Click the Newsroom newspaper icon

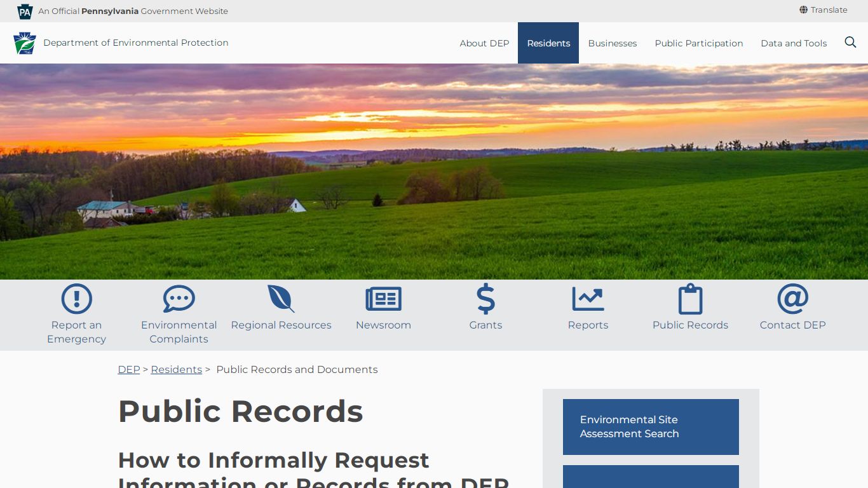383,299
